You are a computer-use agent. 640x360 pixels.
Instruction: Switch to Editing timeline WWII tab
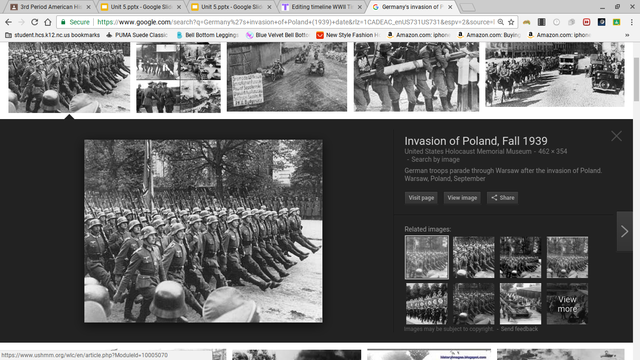point(322,7)
